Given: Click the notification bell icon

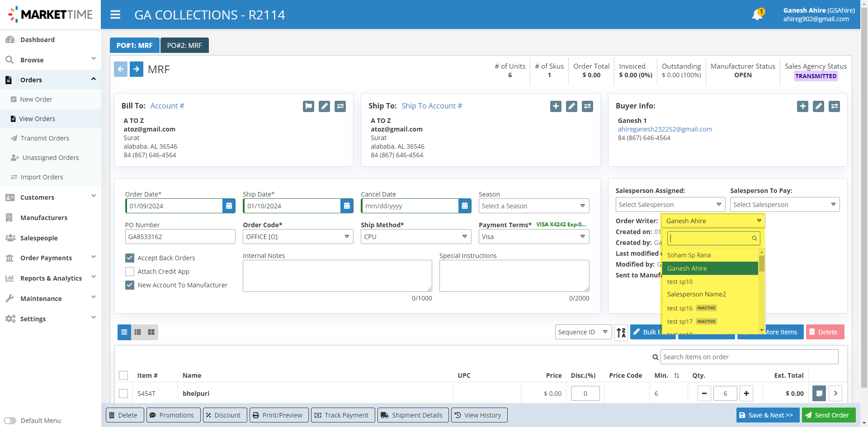Looking at the screenshot, I should [x=757, y=14].
